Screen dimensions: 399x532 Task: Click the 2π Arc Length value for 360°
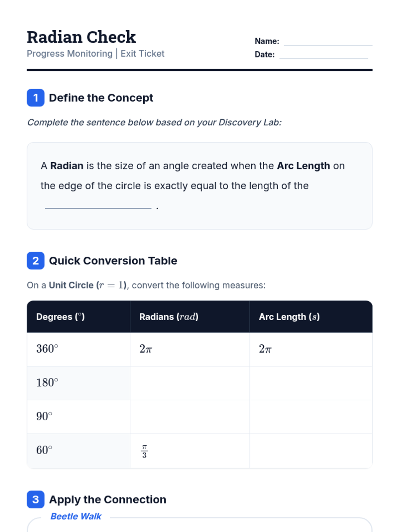pos(265,349)
